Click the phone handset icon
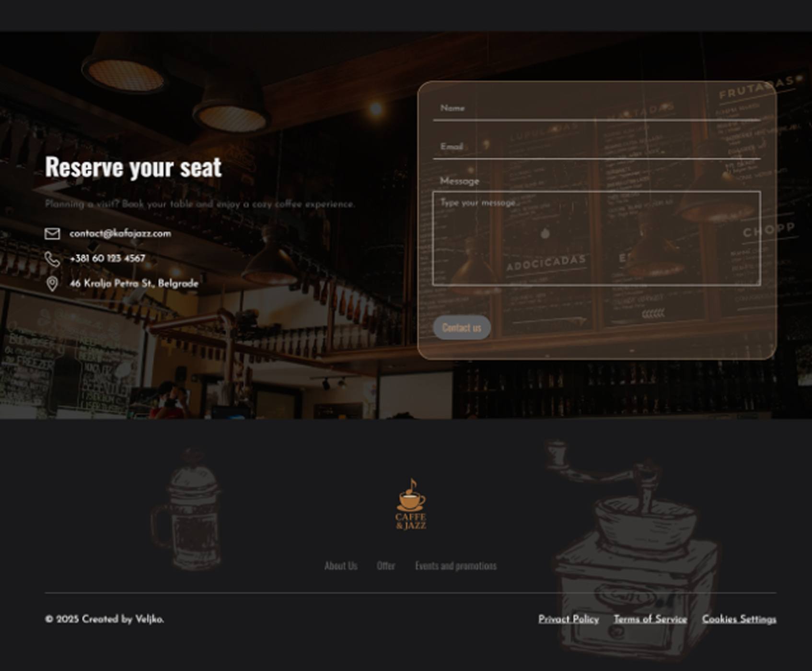The height and width of the screenshot is (671, 812). (x=52, y=259)
